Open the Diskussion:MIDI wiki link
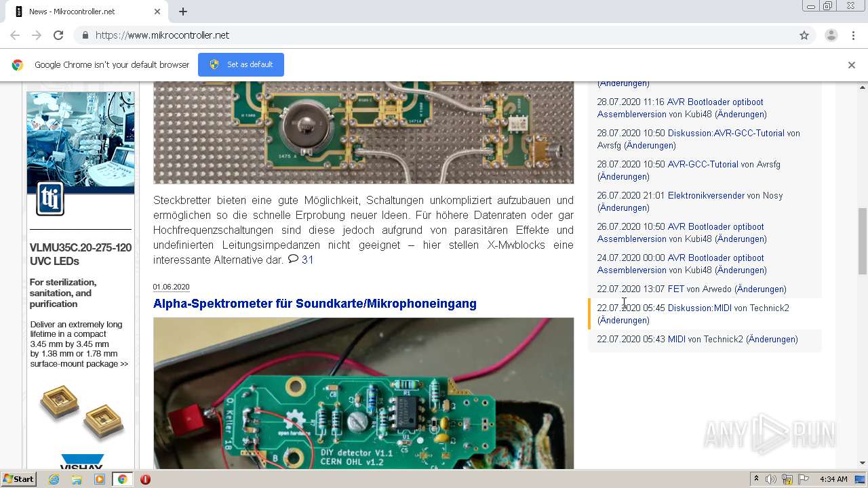 point(700,308)
